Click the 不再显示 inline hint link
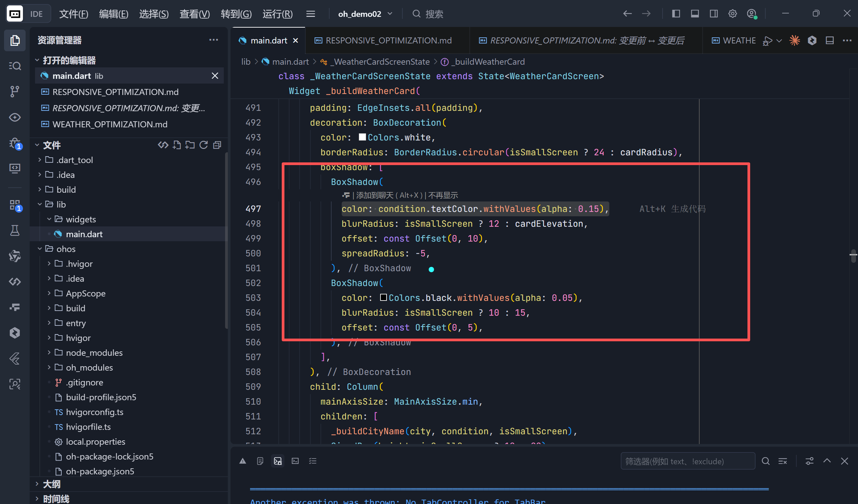The width and height of the screenshot is (858, 504). click(443, 195)
